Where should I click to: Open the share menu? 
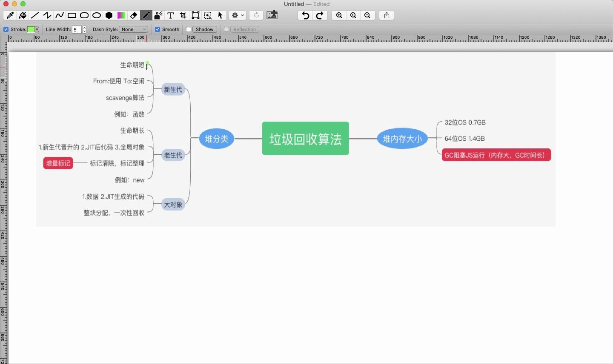(387, 15)
